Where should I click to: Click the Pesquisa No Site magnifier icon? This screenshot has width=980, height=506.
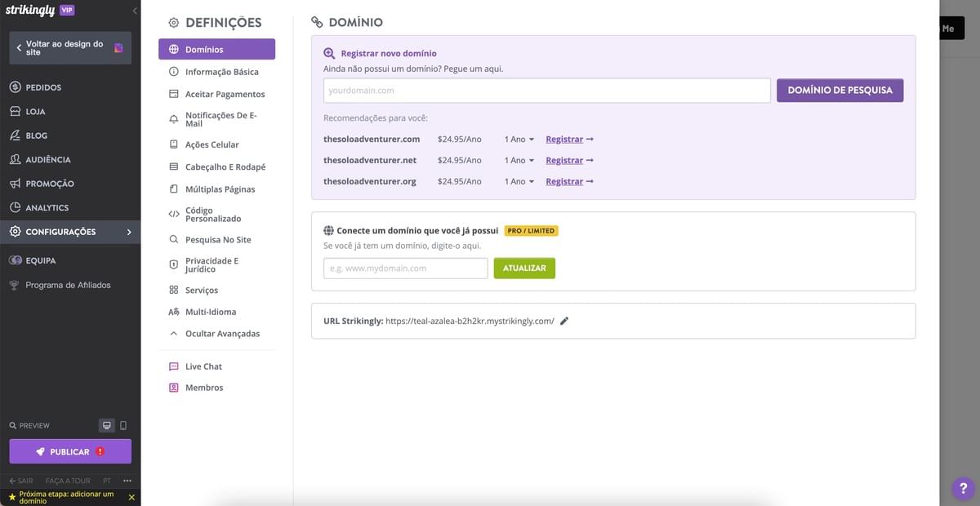coord(173,240)
